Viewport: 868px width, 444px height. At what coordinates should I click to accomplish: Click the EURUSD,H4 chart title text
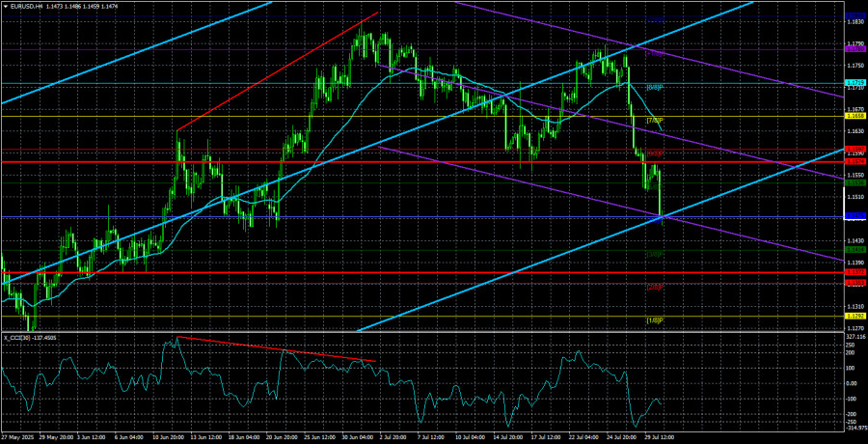[25, 5]
